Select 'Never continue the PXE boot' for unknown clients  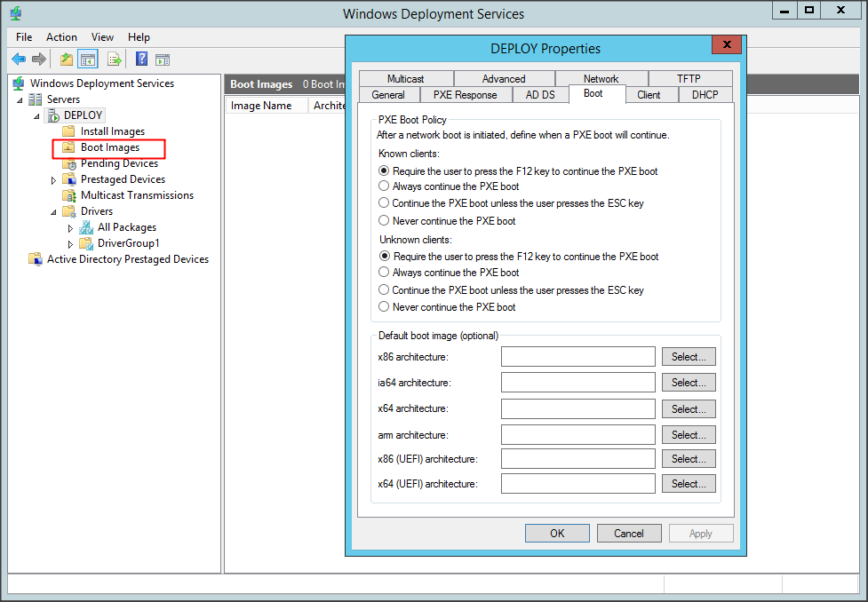tap(384, 307)
